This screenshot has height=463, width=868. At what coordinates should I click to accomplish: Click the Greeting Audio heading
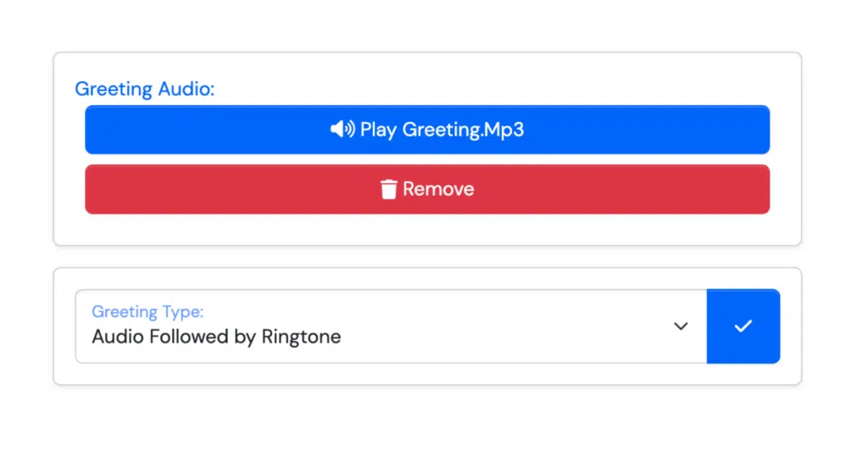144,88
